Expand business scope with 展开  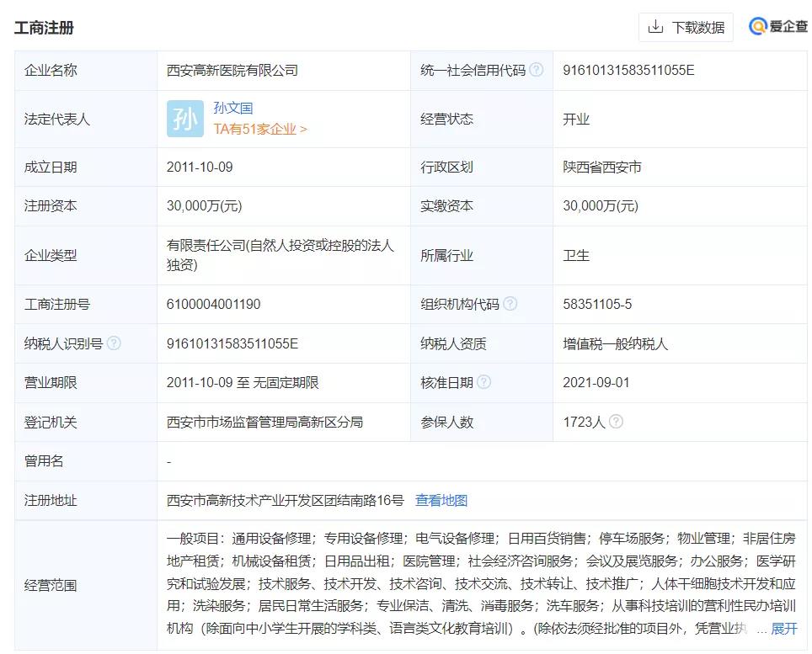[x=784, y=629]
